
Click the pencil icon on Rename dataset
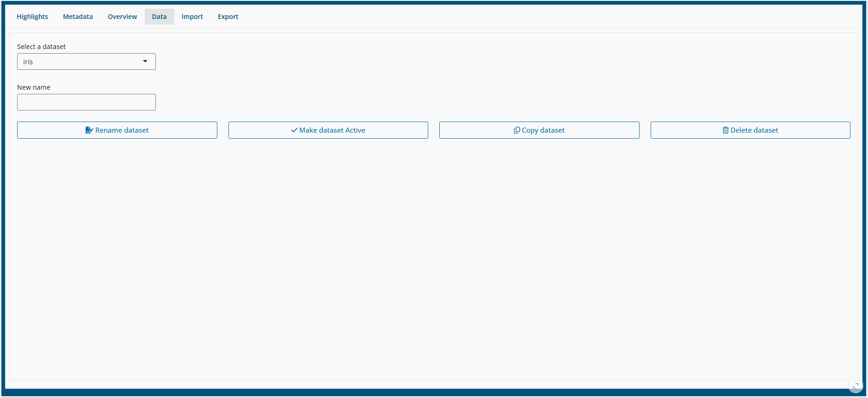click(89, 130)
